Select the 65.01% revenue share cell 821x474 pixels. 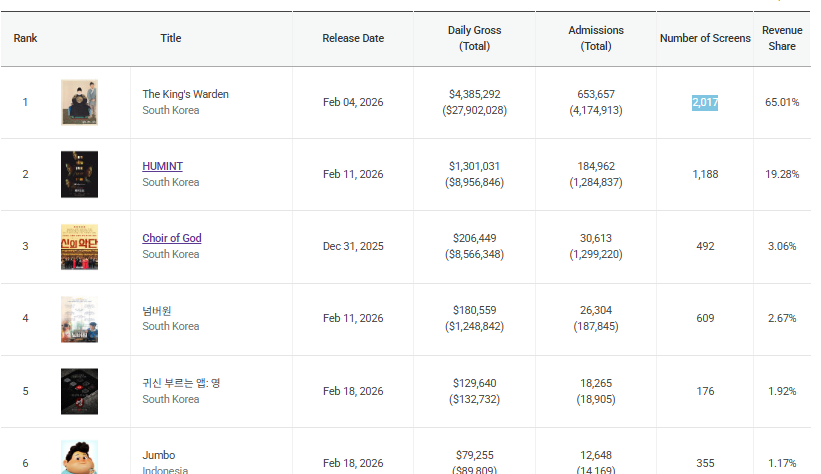(782, 102)
